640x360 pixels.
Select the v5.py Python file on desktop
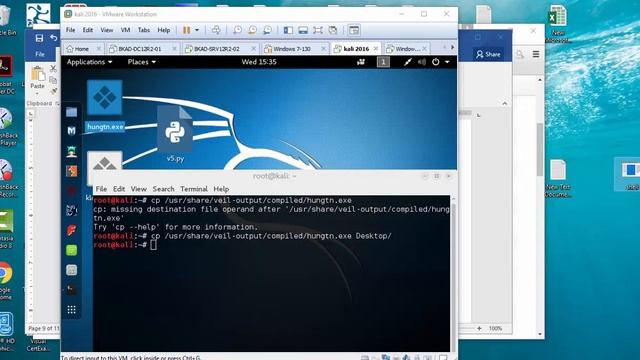pos(175,134)
